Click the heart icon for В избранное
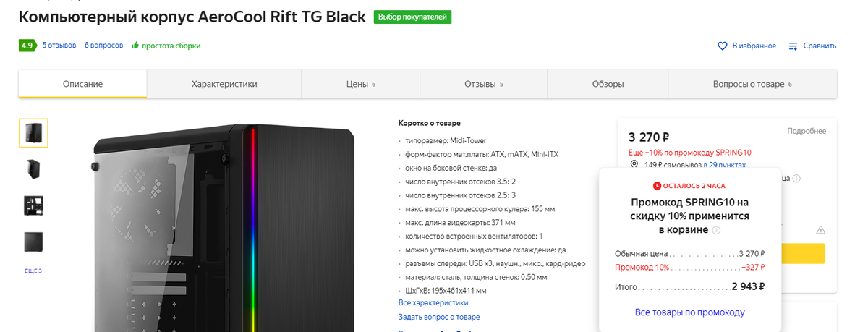868x332 pixels. tap(722, 46)
